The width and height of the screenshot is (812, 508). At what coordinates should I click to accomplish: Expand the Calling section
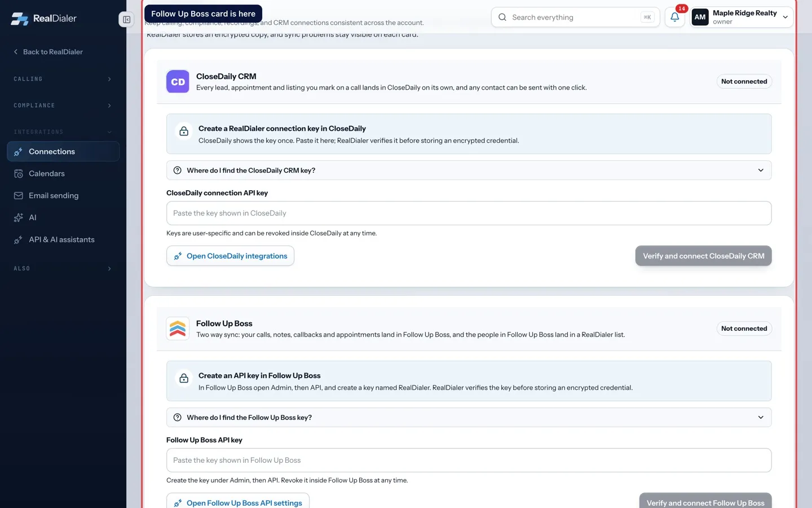(63, 79)
